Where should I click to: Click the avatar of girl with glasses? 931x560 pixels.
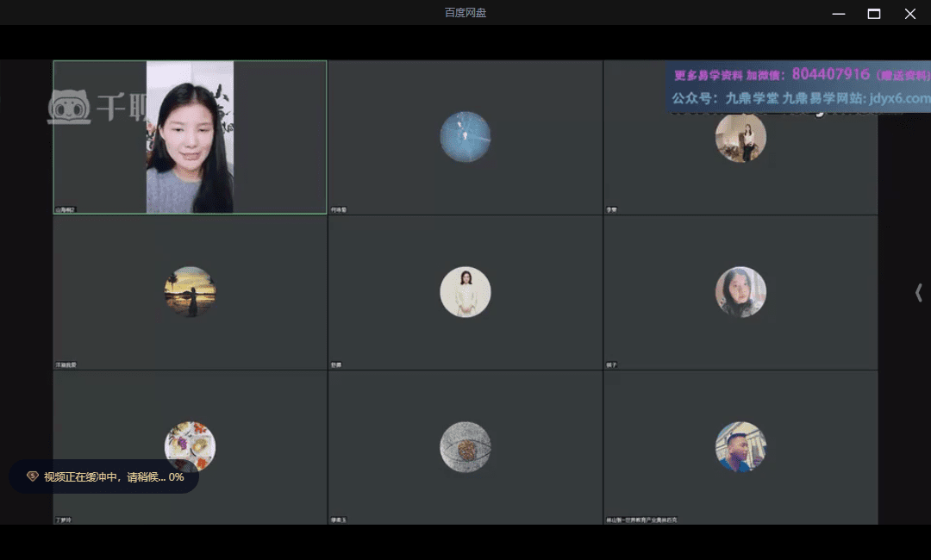pos(740,292)
